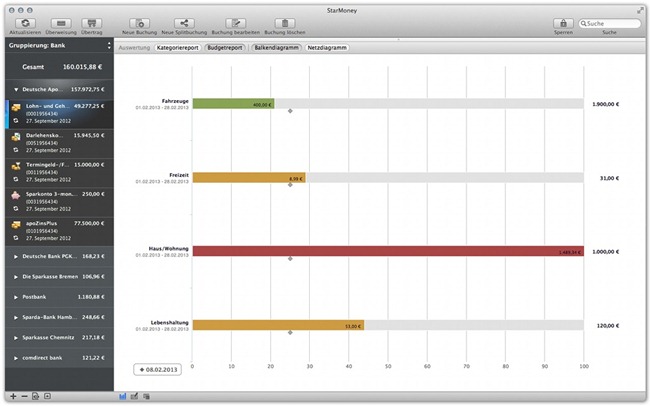Click the Buchung löschen trash icon
650x406 pixels.
click(x=285, y=22)
